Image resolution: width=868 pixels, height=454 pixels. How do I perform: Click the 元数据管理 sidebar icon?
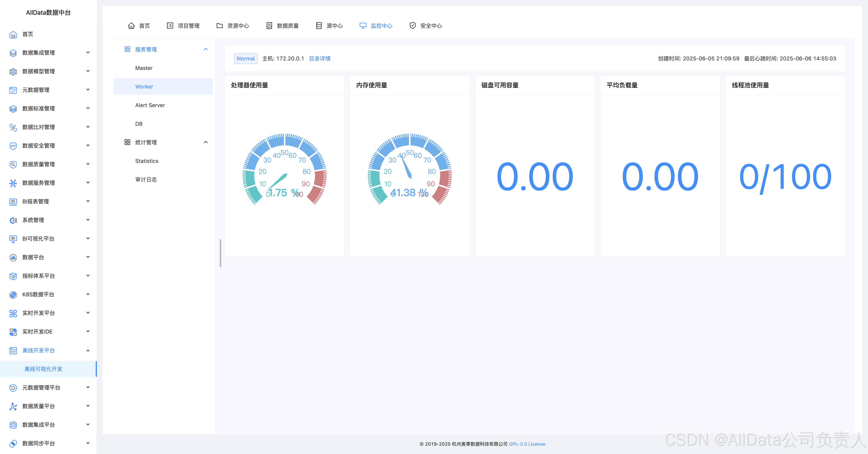click(x=13, y=90)
